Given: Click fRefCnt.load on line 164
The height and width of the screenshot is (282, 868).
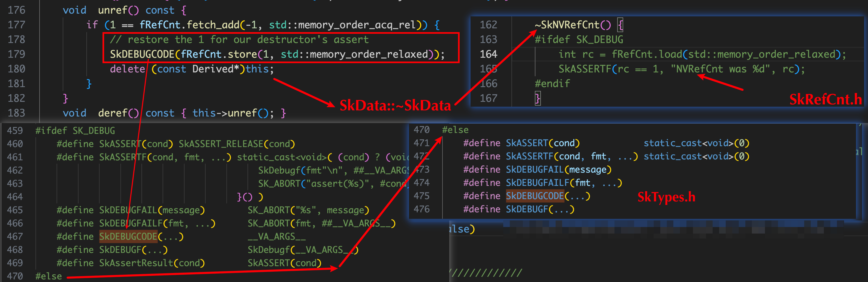Looking at the screenshot, I should 647,54.
